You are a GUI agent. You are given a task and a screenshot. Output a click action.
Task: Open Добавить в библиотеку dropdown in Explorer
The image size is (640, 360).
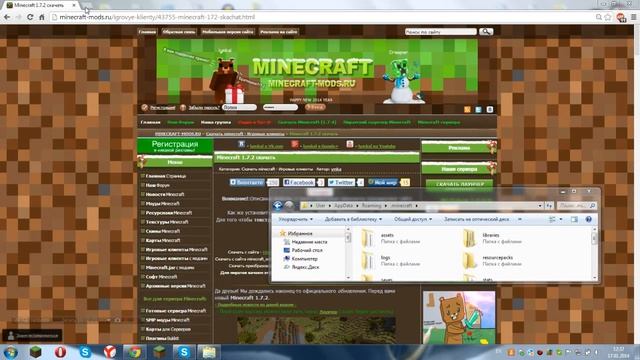pyautogui.click(x=353, y=219)
